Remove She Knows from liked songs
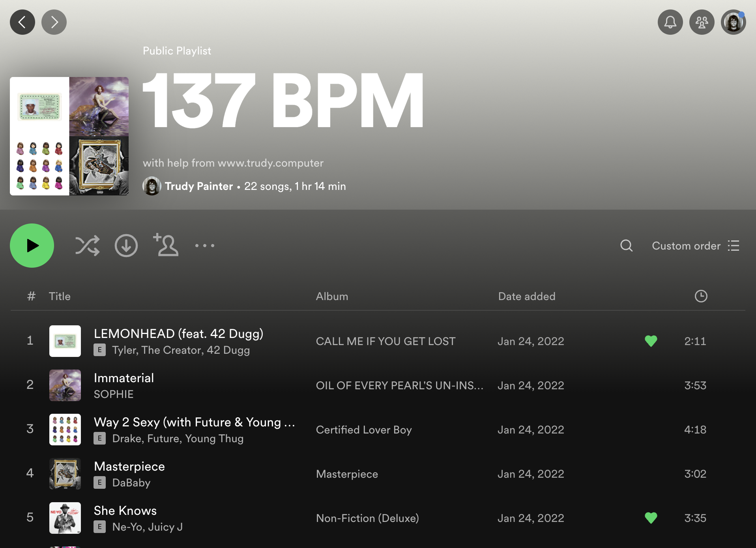This screenshot has width=756, height=548. pyautogui.click(x=651, y=518)
